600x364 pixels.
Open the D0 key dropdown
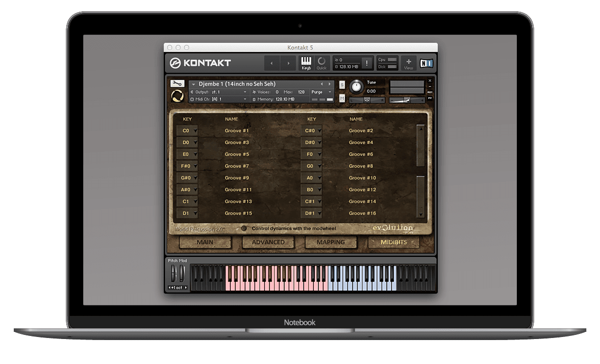[x=187, y=143]
